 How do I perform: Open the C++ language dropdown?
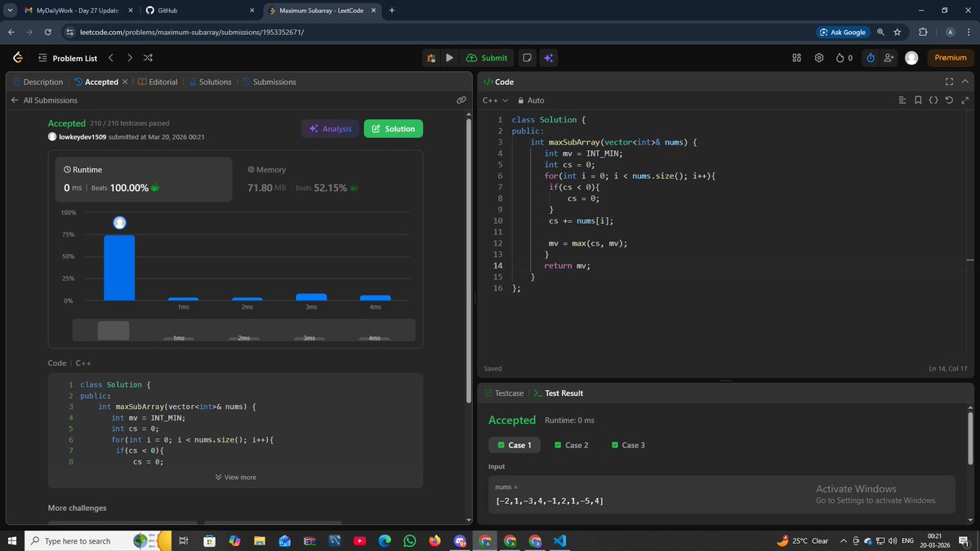(495, 100)
